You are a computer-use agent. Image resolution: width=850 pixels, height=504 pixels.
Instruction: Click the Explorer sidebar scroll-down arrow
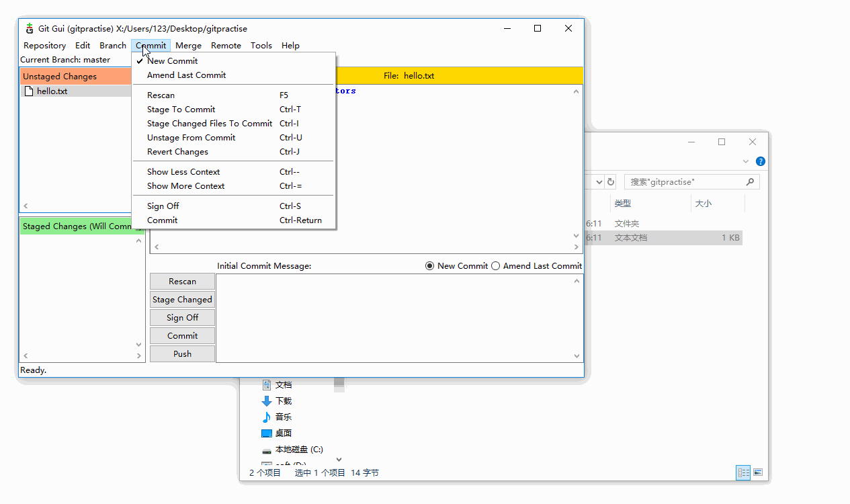coord(339,460)
